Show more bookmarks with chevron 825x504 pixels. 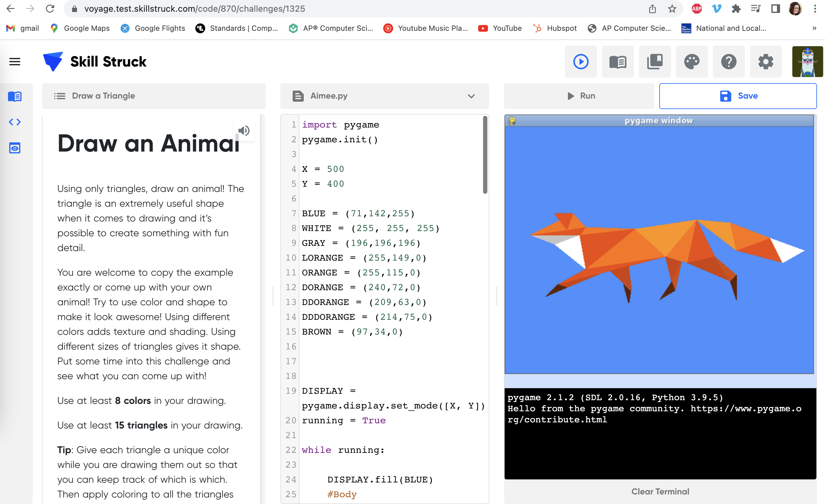pos(814,28)
